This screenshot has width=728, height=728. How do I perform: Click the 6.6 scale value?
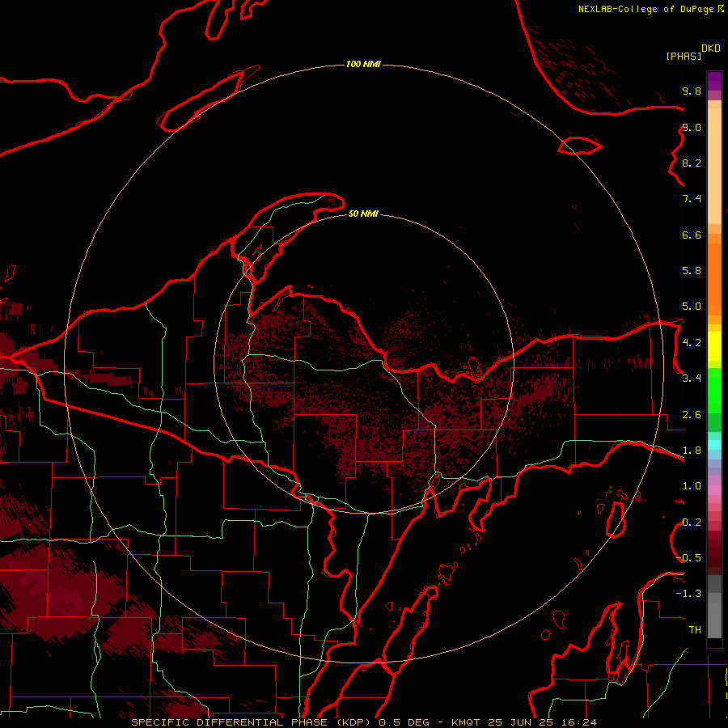[x=692, y=235]
